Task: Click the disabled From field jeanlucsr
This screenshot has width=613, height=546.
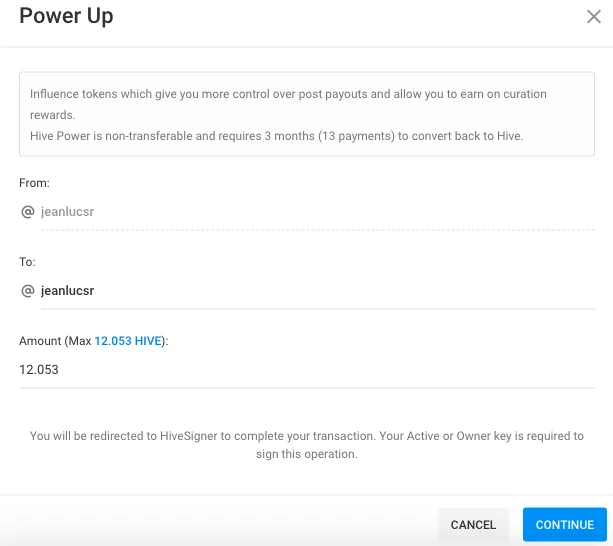Action: [x=317, y=212]
